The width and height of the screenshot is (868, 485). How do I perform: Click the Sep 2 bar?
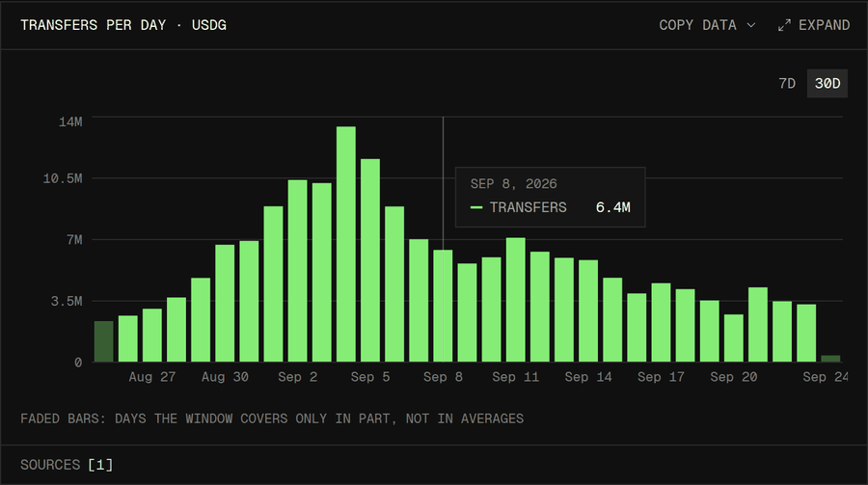click(x=297, y=271)
